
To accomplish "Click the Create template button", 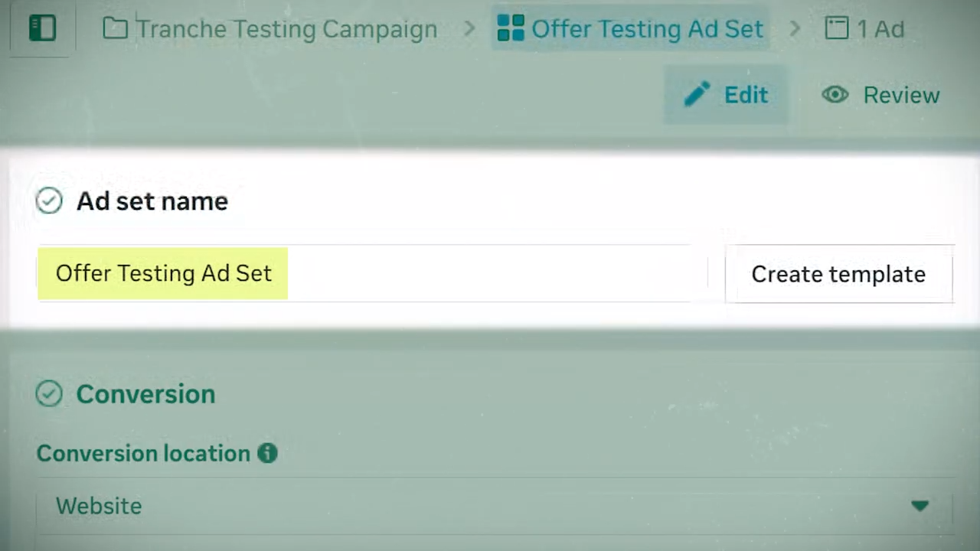I will tap(838, 273).
